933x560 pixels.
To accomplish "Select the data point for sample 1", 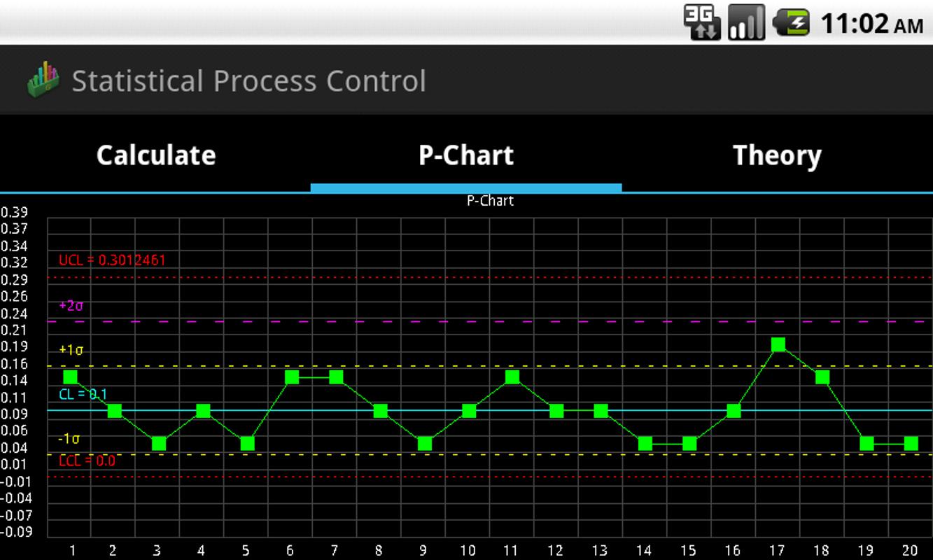I will (71, 377).
